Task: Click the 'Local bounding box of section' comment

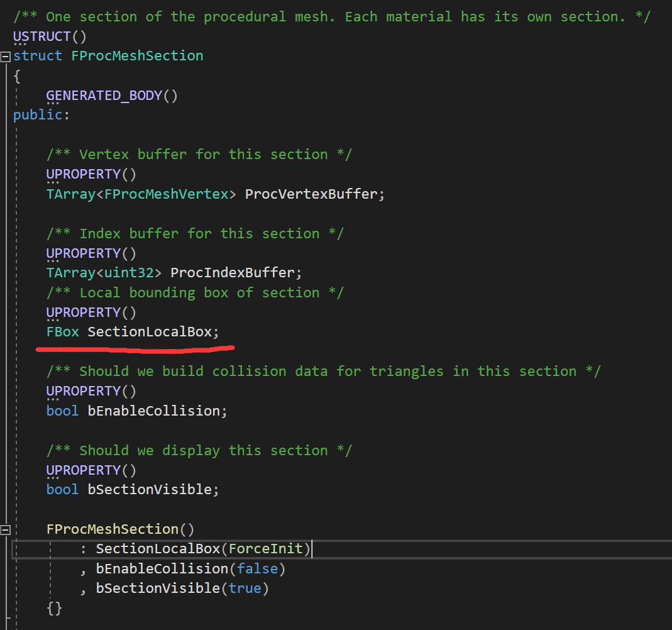Action: tap(195, 293)
